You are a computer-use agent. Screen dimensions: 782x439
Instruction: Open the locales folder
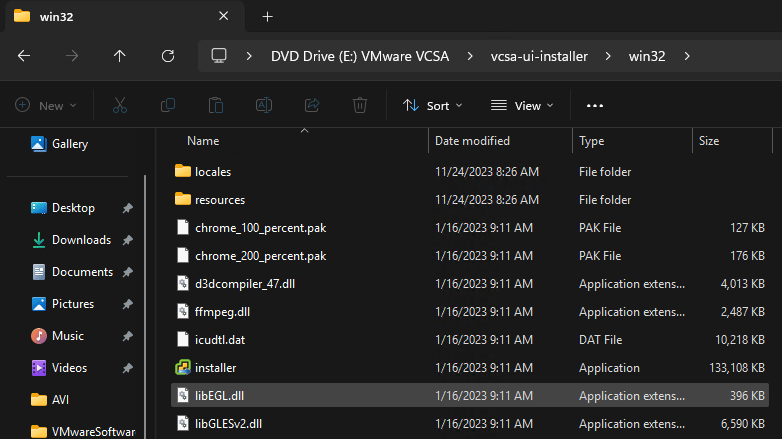213,172
